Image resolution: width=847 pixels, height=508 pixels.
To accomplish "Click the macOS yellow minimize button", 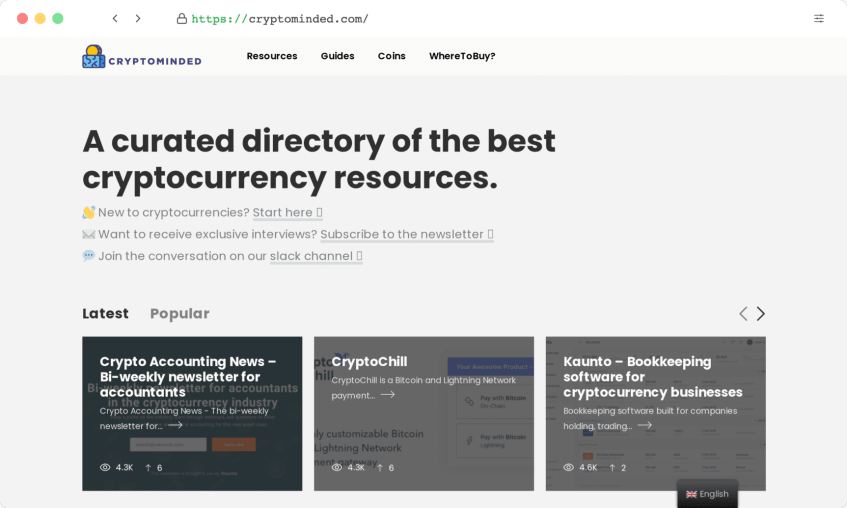I will (x=40, y=18).
